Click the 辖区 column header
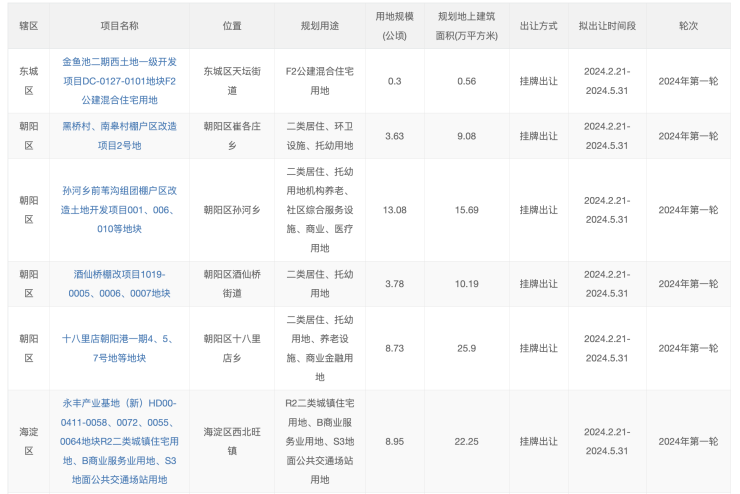Screen dimensions: 740x494 tap(28, 25)
